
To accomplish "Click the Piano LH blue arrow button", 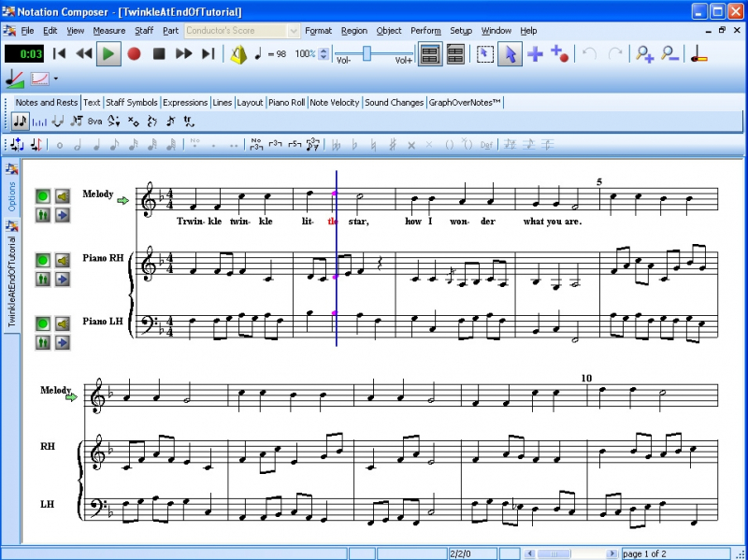I will coord(63,342).
